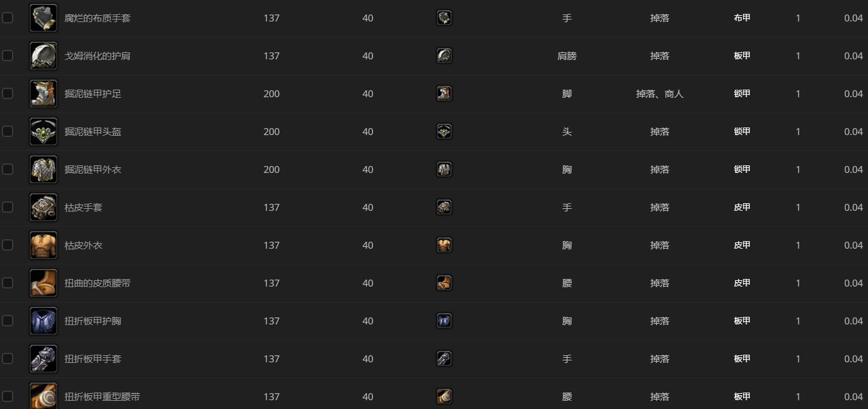
Task: Select the 扭折板甲护胸 row checkbox
Action: (x=8, y=321)
